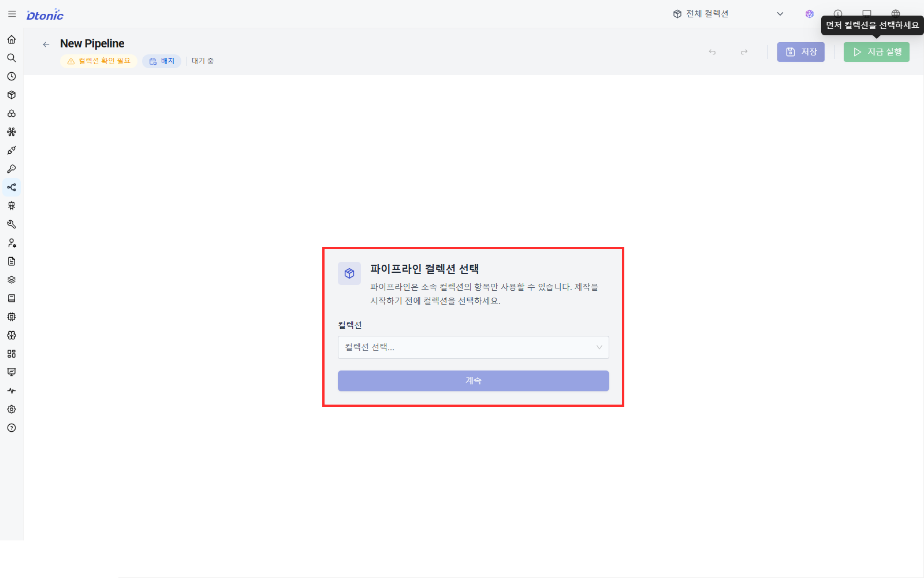Open the hamburger menu in the header

pos(12,14)
